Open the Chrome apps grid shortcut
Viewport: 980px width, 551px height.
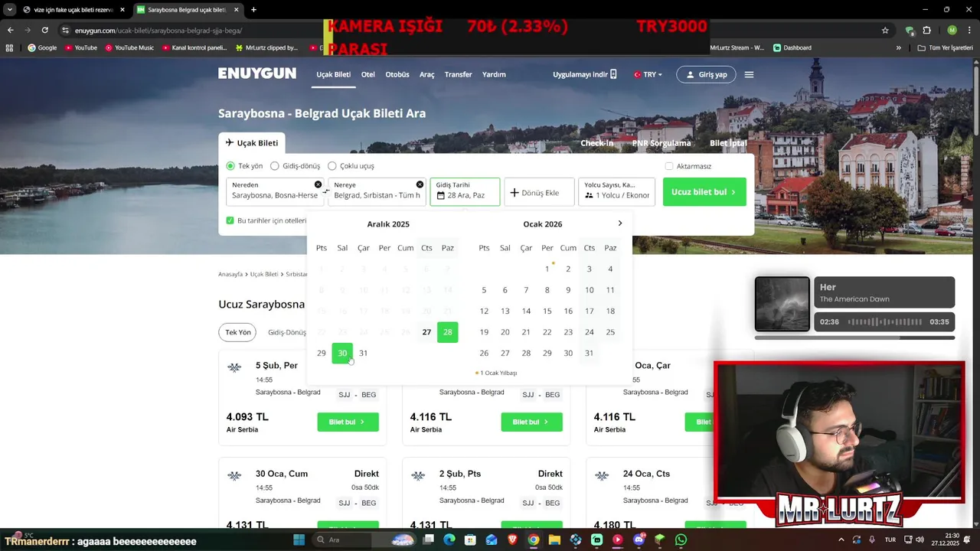click(9, 47)
